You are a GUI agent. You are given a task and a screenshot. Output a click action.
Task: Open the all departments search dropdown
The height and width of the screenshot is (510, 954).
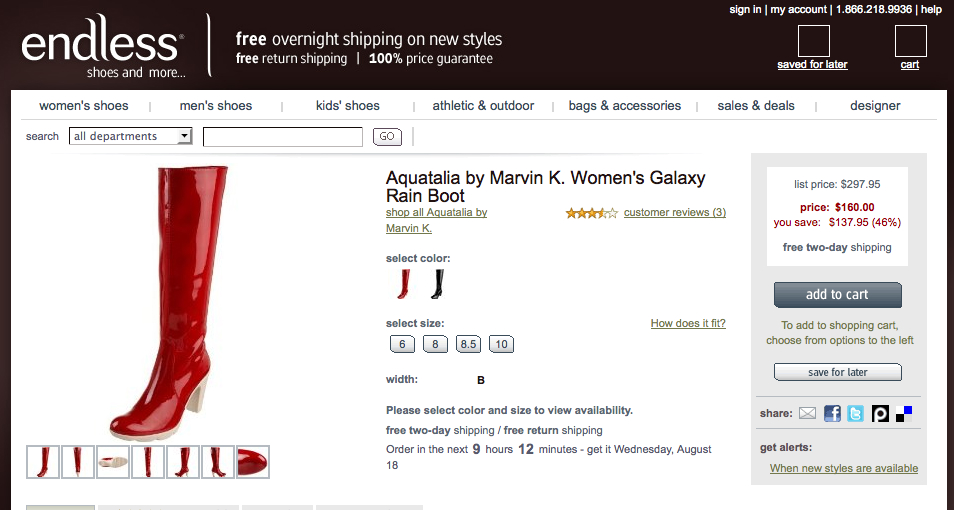pyautogui.click(x=130, y=136)
